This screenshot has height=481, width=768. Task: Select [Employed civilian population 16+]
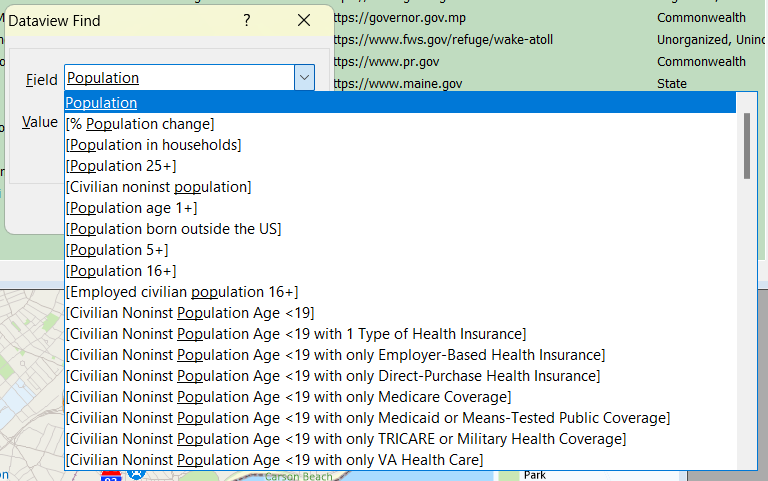pos(181,292)
